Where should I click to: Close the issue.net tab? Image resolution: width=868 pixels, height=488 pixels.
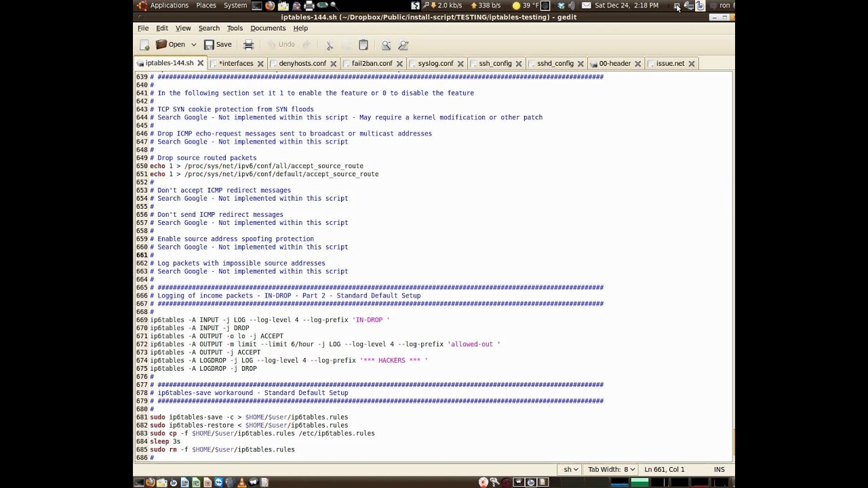[692, 63]
